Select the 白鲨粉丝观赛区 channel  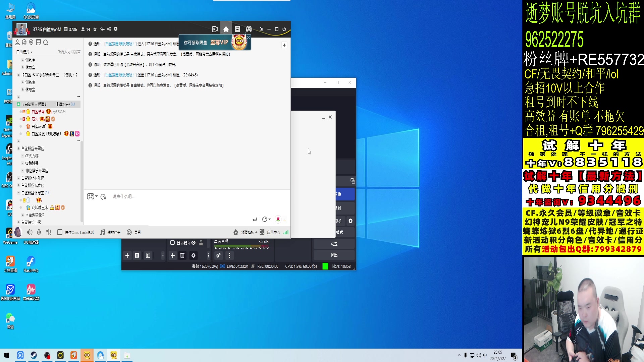point(33,185)
